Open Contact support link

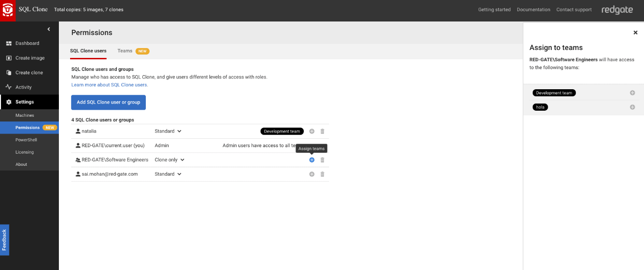[x=574, y=10]
